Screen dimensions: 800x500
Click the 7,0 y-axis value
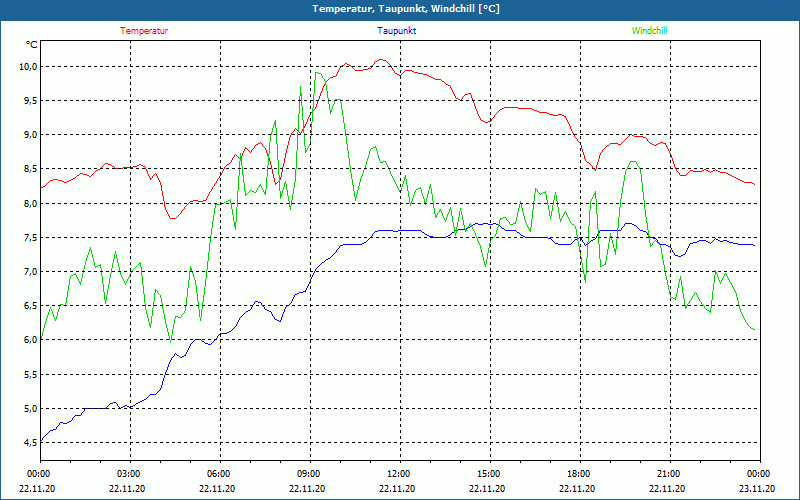click(30, 271)
